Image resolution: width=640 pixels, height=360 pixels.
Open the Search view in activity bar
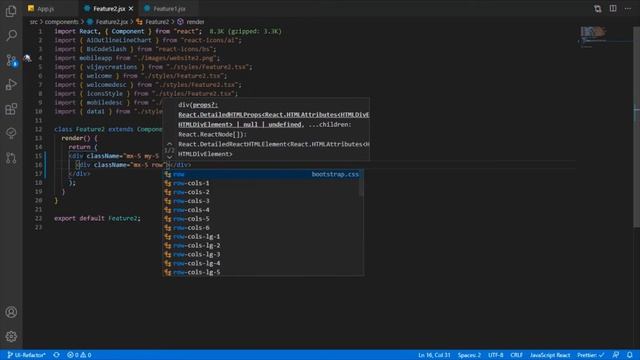(11, 36)
